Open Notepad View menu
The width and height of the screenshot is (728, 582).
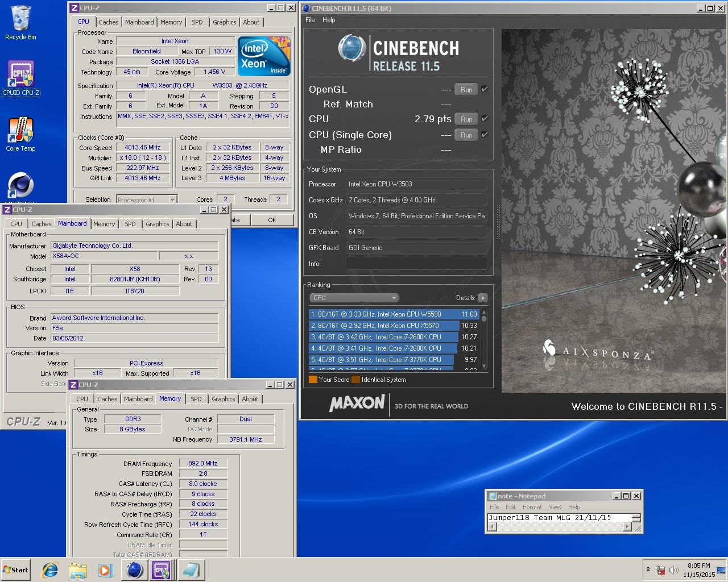pyautogui.click(x=555, y=507)
